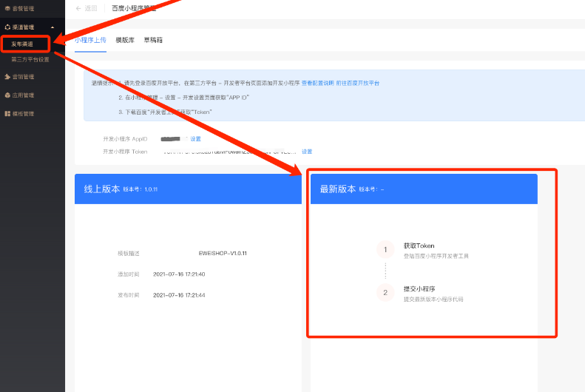This screenshot has height=392, width=585.
Task: Switch to the 模板库 tab
Action: [x=125, y=40]
